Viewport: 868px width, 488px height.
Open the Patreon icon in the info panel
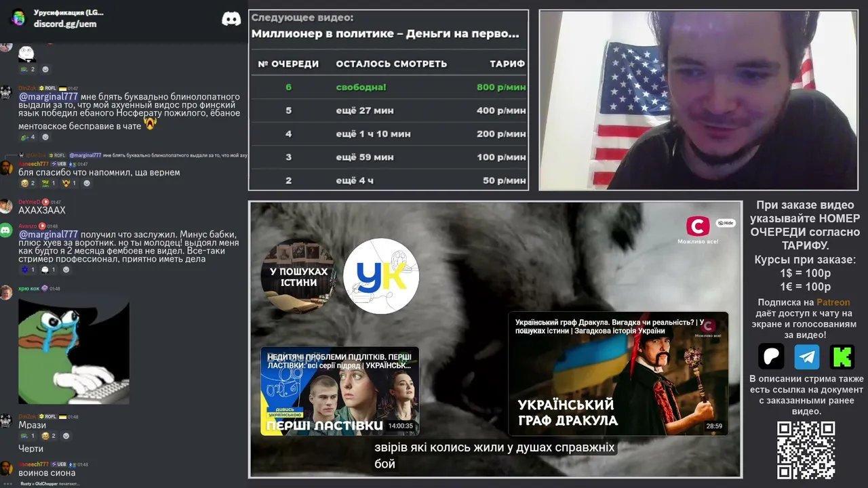771,357
